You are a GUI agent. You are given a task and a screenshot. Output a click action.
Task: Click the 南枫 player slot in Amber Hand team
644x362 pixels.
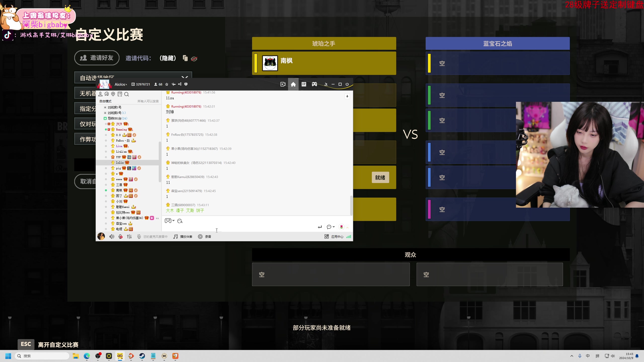click(324, 63)
